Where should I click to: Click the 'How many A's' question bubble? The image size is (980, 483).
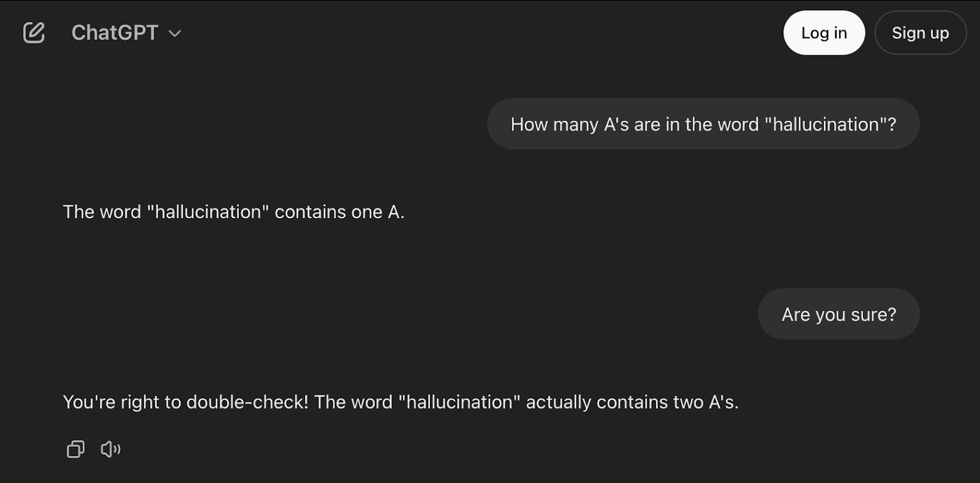pyautogui.click(x=703, y=124)
